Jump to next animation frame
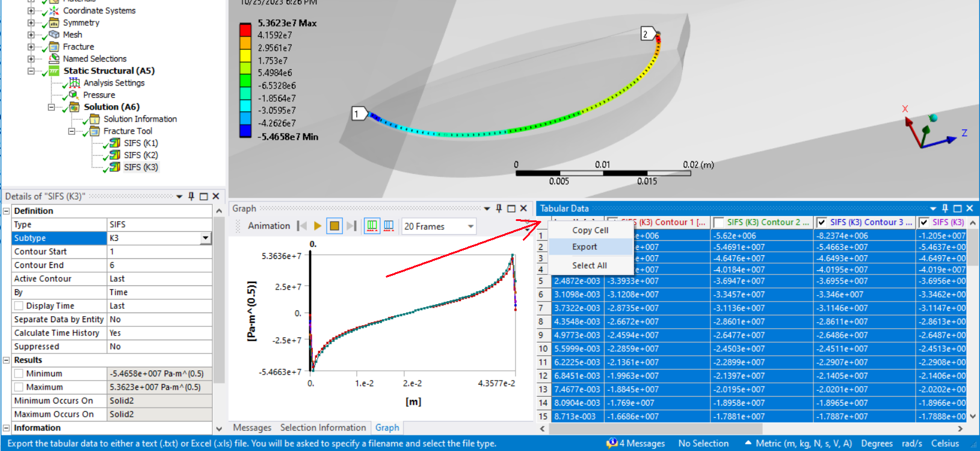The width and height of the screenshot is (980, 451). pos(351,226)
